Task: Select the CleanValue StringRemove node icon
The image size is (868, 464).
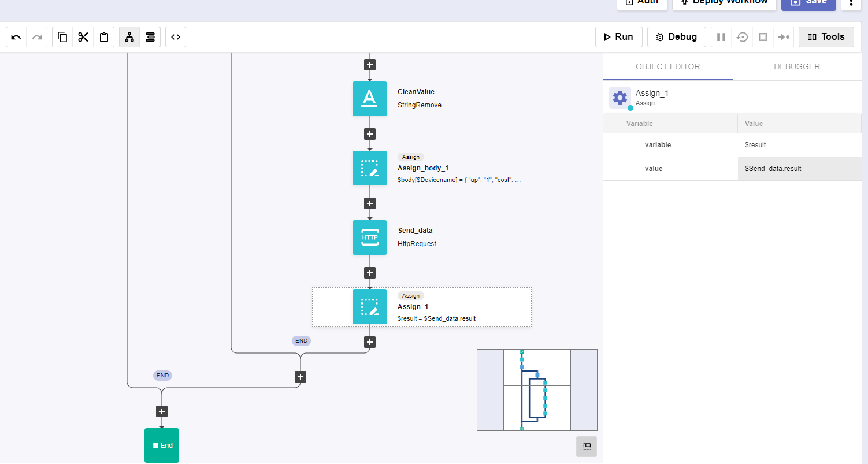Action: point(370,99)
